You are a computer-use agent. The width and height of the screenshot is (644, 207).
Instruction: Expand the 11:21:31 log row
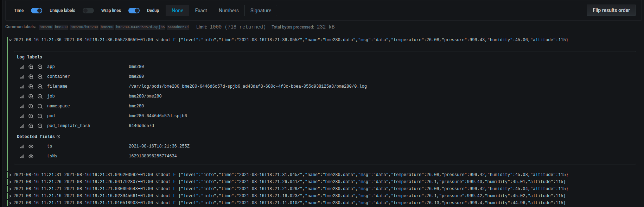coord(10,175)
